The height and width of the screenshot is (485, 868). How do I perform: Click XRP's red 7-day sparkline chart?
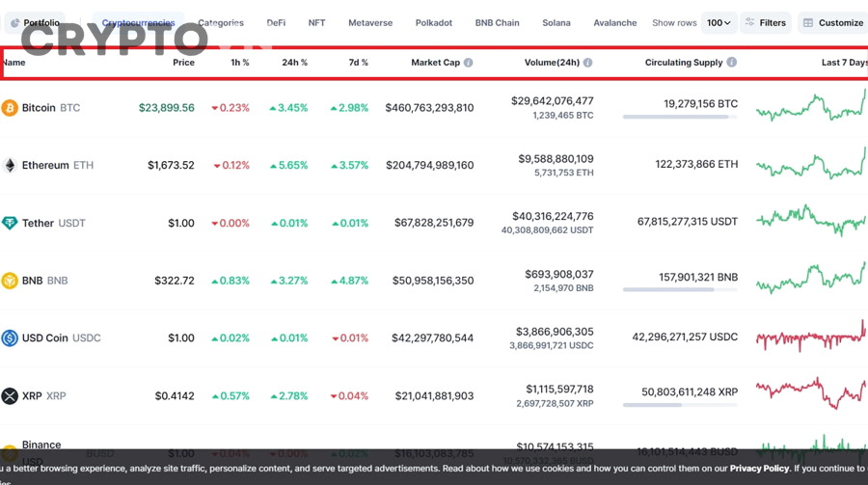(x=811, y=393)
